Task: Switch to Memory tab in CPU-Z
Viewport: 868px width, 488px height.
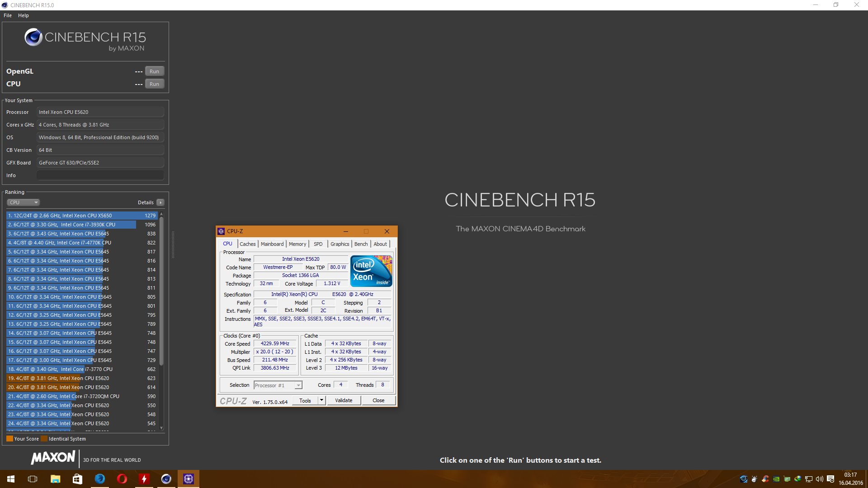Action: pos(297,244)
